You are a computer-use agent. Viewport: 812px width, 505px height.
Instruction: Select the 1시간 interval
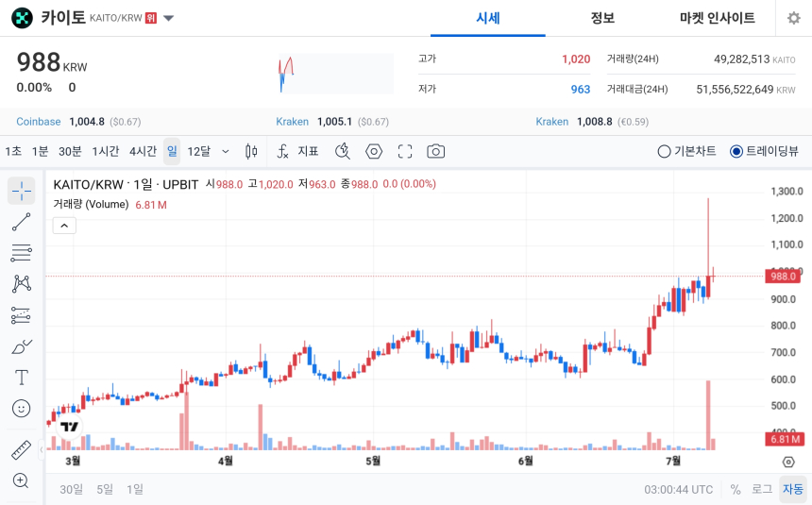coord(106,151)
